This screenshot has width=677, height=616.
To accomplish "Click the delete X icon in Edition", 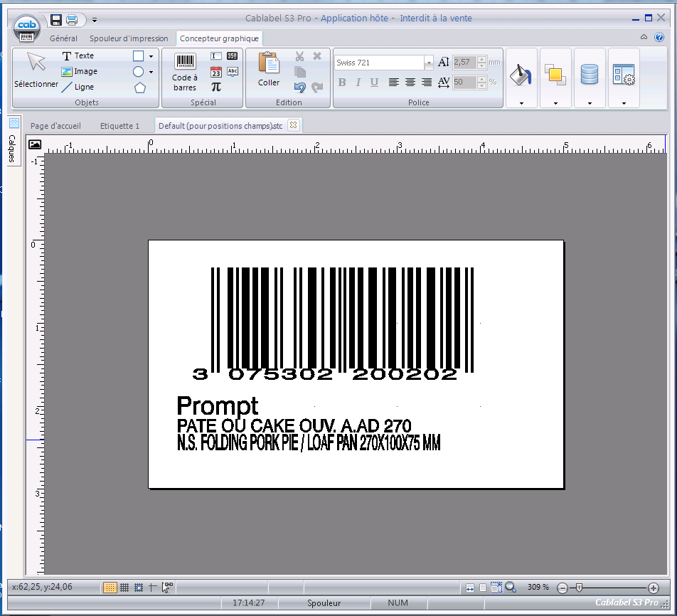I will point(317,55).
